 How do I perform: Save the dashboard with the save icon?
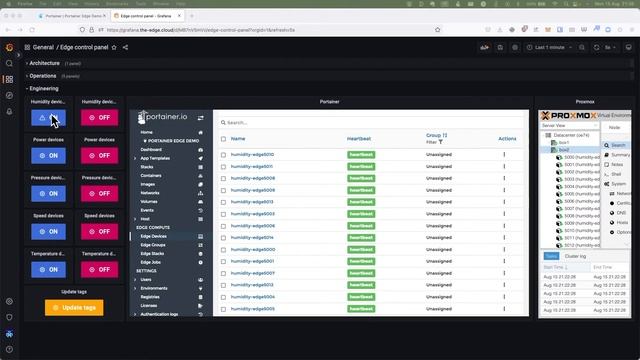[500, 47]
